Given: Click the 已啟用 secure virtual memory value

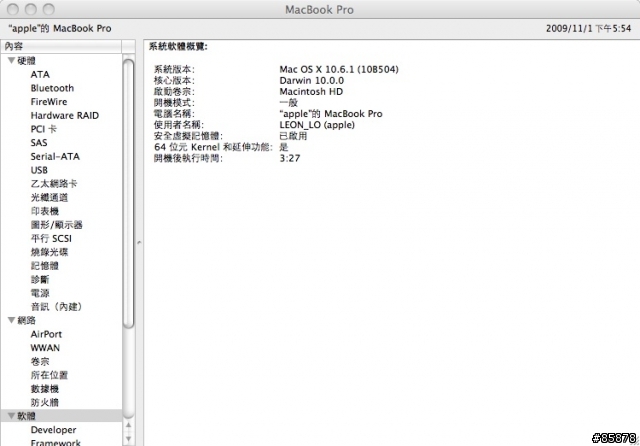Looking at the screenshot, I should point(293,136).
